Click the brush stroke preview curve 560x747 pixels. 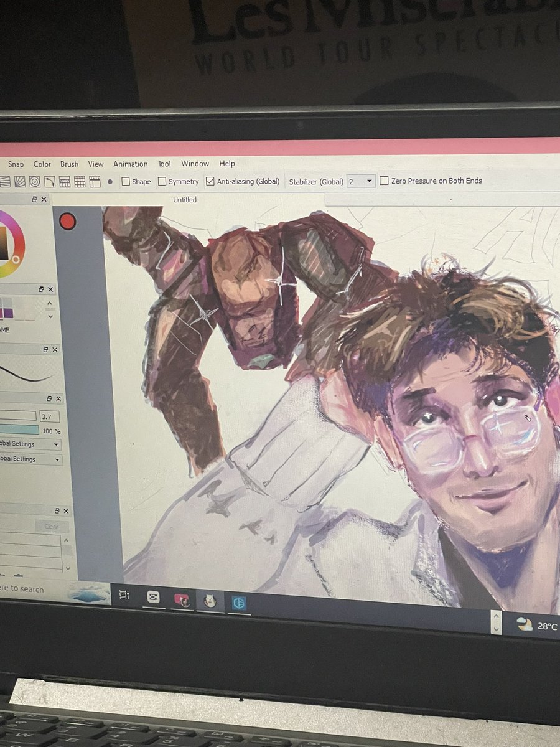27,375
